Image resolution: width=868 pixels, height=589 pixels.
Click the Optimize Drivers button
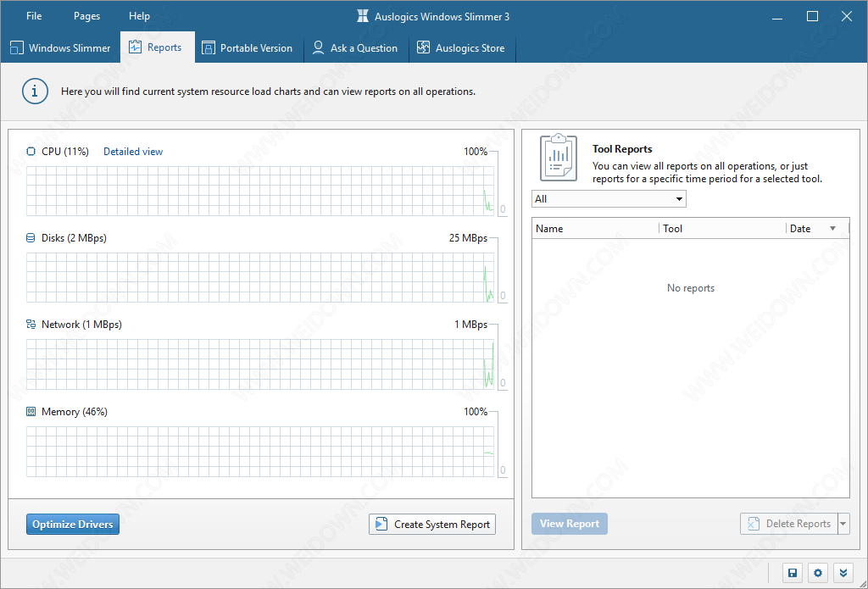coord(73,525)
